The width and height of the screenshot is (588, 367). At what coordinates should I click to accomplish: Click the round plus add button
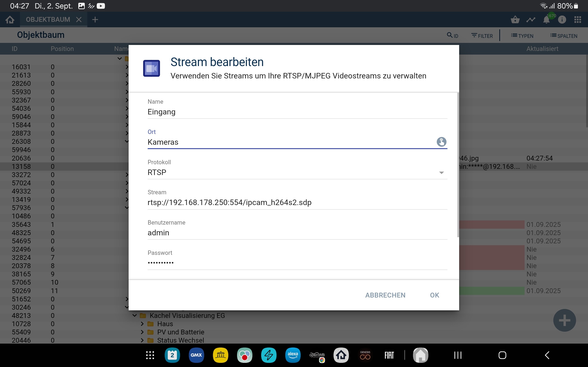tap(564, 320)
